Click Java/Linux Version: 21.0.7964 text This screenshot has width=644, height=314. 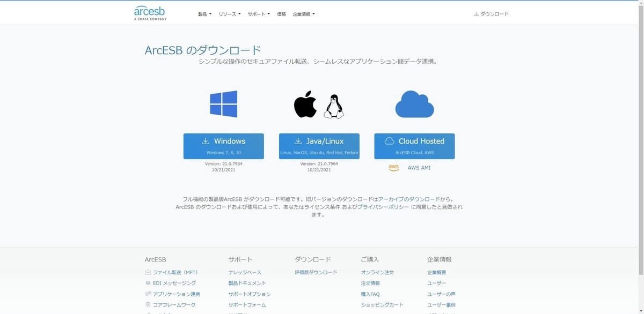(319, 163)
